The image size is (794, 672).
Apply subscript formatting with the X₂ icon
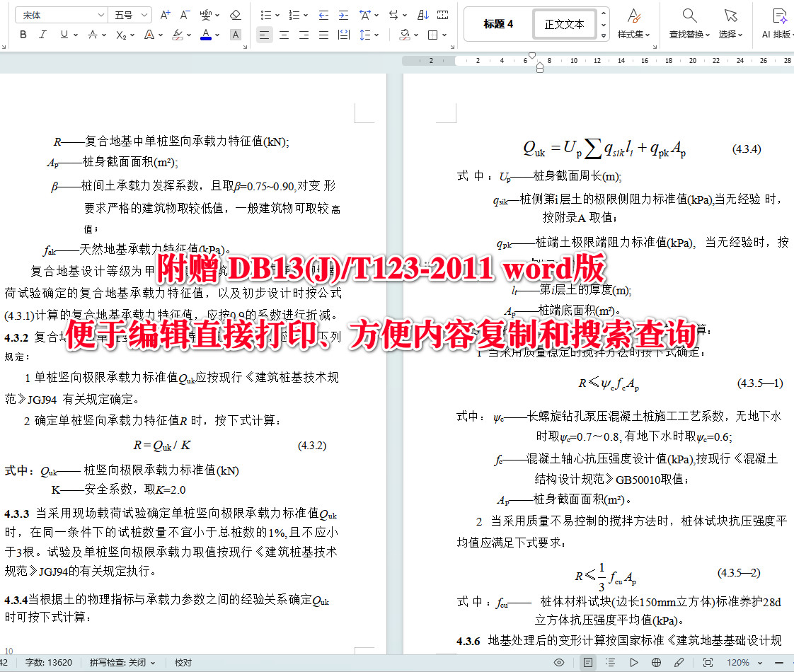click(122, 34)
